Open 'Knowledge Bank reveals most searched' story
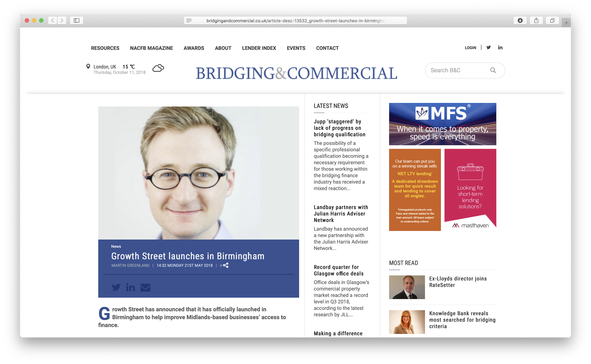Screen dimensions: 591x364 [x=462, y=320]
